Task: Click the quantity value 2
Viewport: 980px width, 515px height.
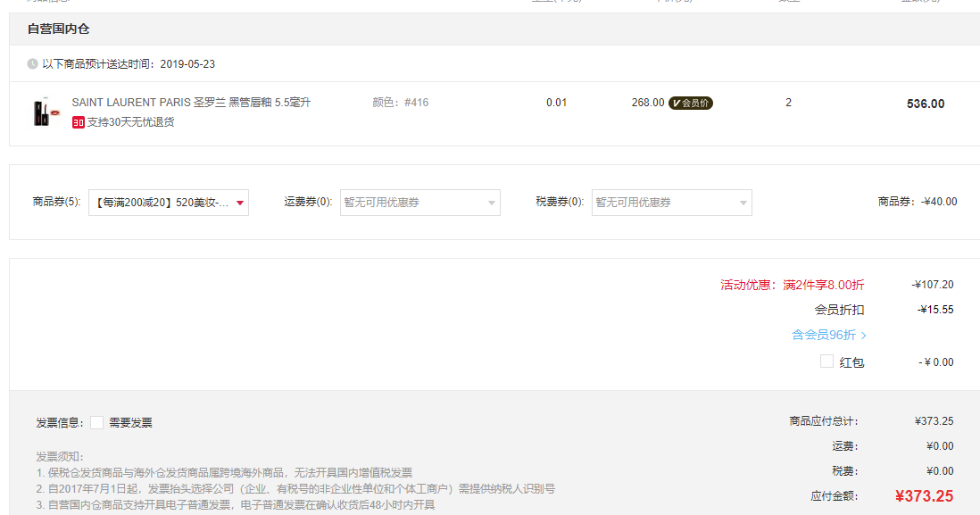Action: coord(789,103)
